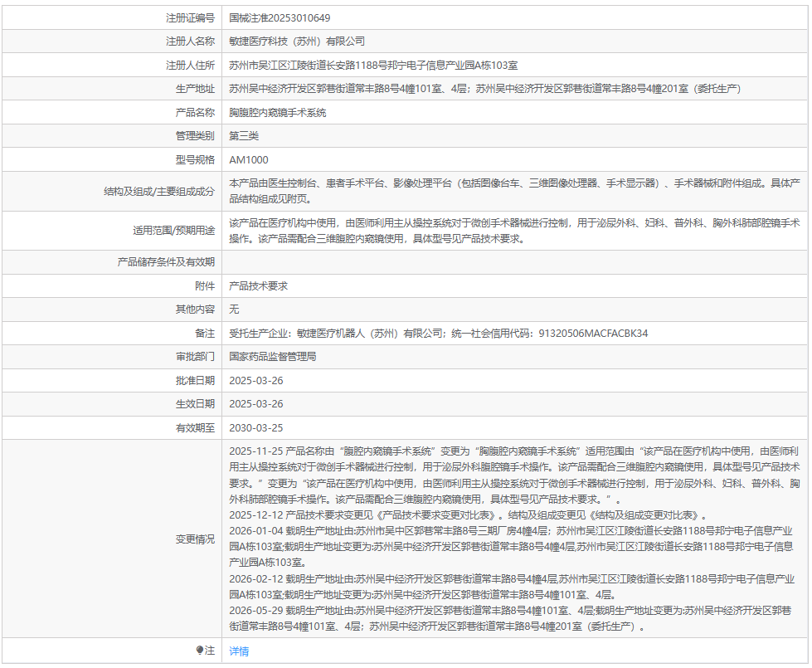This screenshot has height=668, width=812.
Task: Select the 备注 text with credit code
Action: [x=438, y=334]
